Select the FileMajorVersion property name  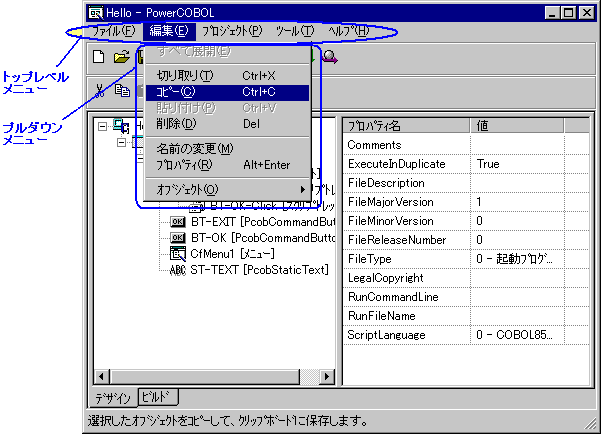click(x=390, y=202)
